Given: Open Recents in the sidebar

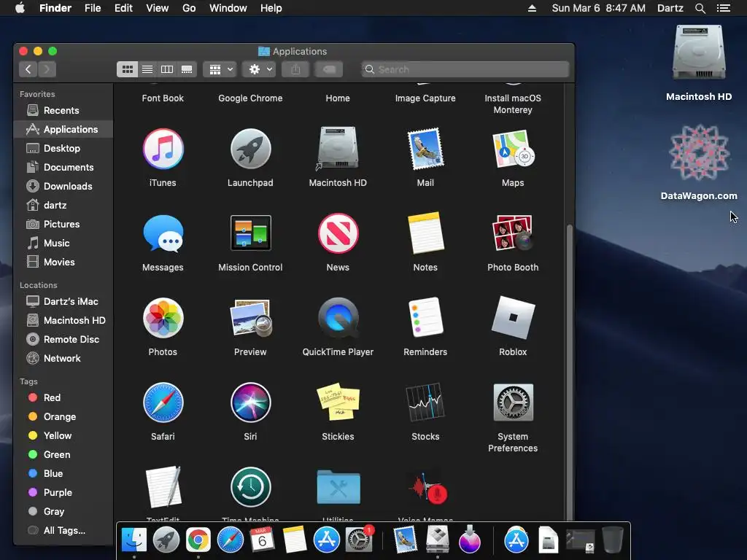Looking at the screenshot, I should tap(63, 110).
